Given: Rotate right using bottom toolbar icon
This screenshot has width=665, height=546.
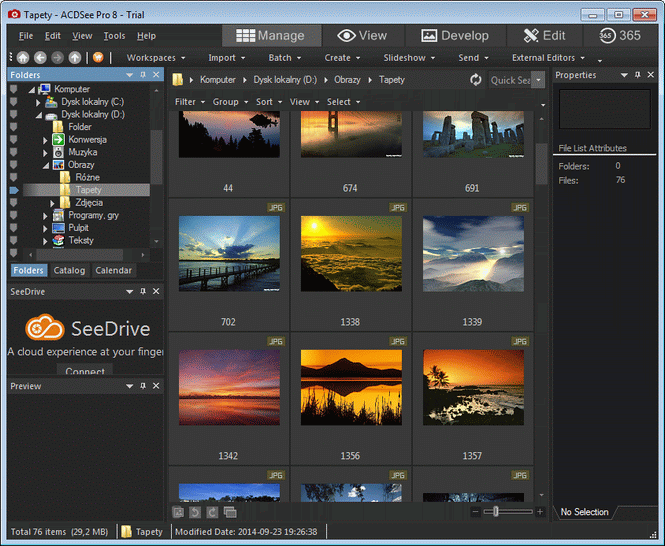Looking at the screenshot, I should (212, 512).
